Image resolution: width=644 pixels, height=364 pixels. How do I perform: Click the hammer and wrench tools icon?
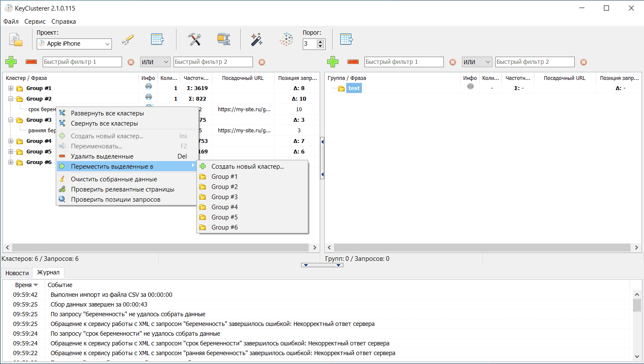(194, 39)
